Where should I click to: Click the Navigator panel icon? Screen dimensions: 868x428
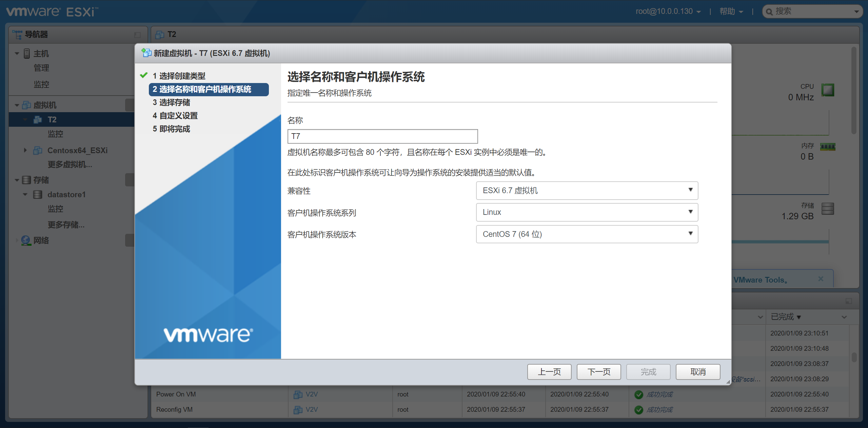pyautogui.click(x=17, y=34)
